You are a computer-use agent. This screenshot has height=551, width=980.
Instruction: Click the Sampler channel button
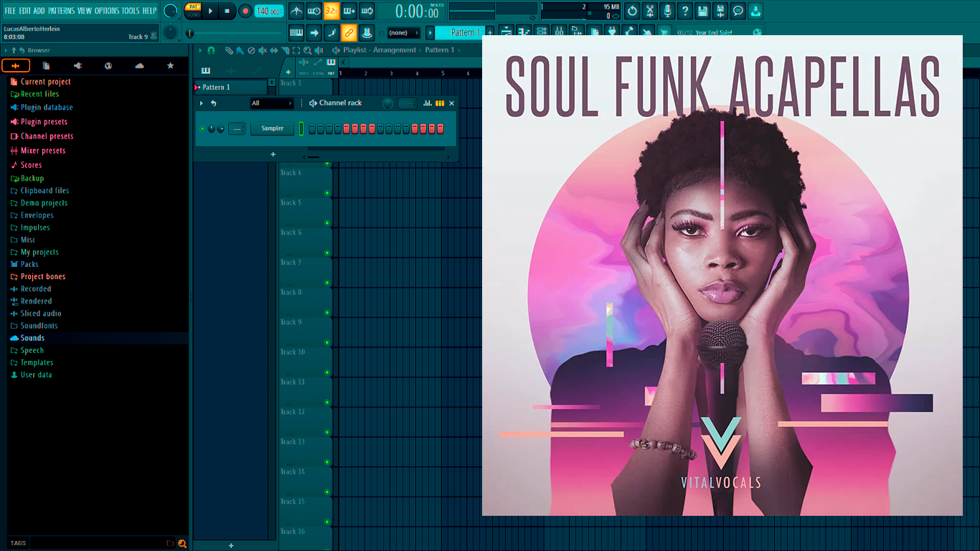[x=273, y=128]
